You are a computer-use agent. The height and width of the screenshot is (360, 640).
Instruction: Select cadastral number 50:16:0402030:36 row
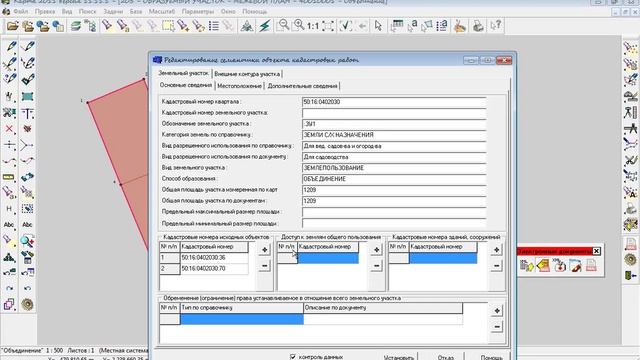click(x=204, y=258)
